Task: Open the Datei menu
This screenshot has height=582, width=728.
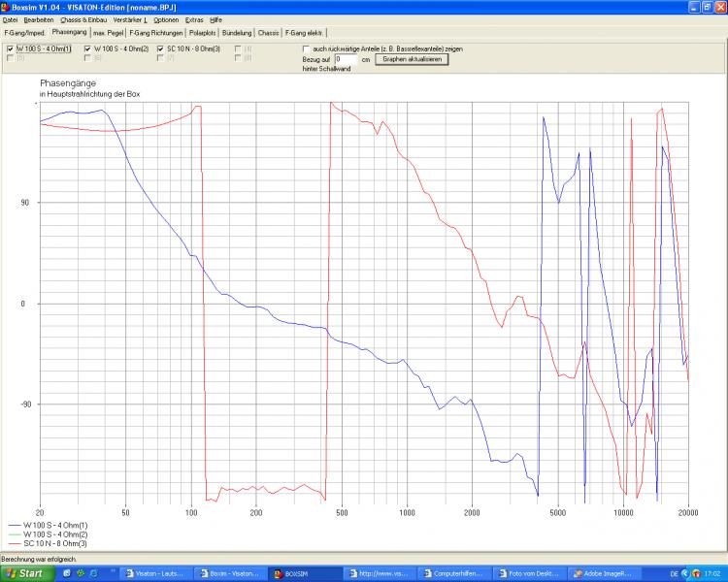Action: [x=10, y=19]
